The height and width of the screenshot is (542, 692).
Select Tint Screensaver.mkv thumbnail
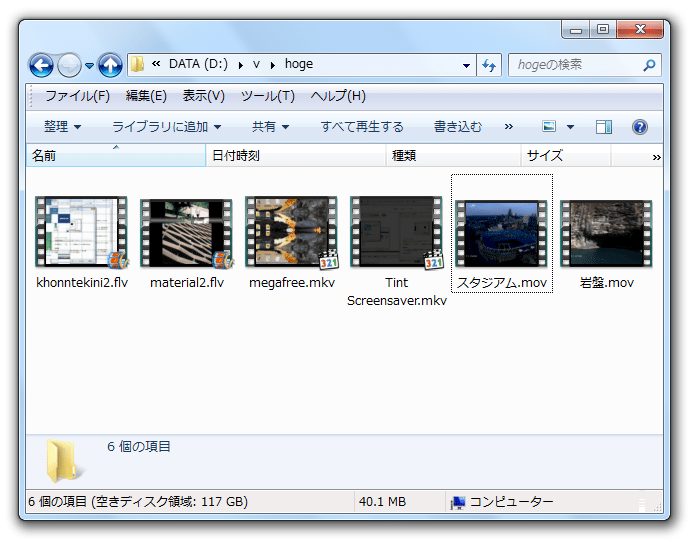point(396,232)
